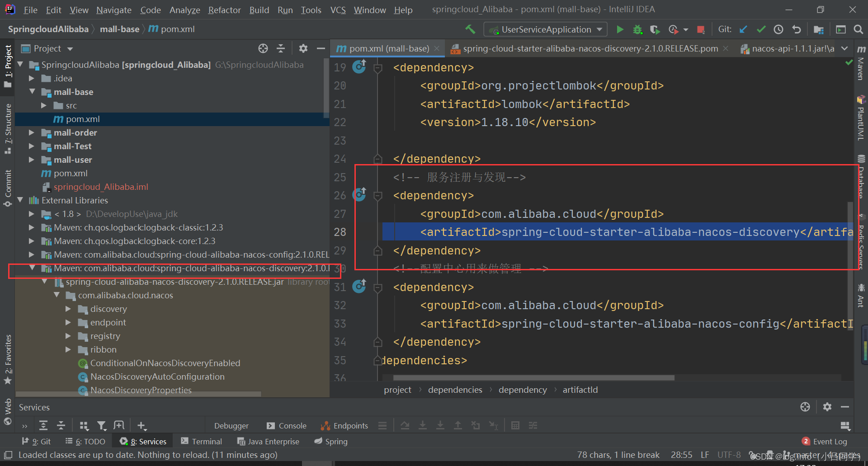This screenshot has width=868, height=466.
Task: Click the Build project hammer icon
Action: coord(470,29)
